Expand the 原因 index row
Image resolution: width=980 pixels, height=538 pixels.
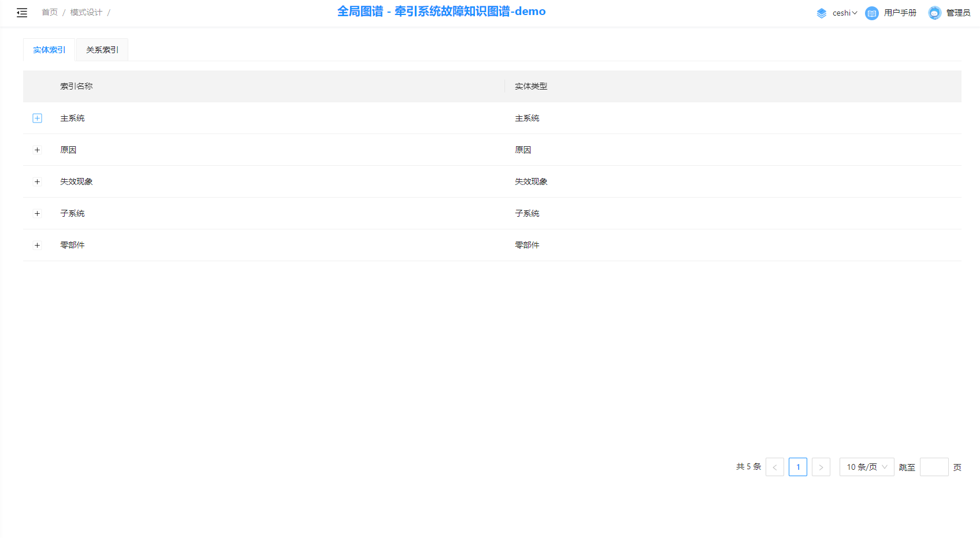pos(37,150)
